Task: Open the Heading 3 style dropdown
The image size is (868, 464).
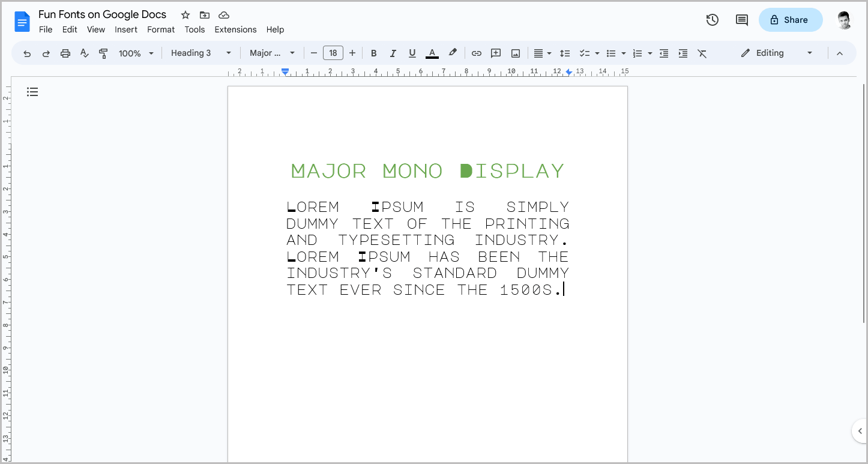Action: (200, 53)
